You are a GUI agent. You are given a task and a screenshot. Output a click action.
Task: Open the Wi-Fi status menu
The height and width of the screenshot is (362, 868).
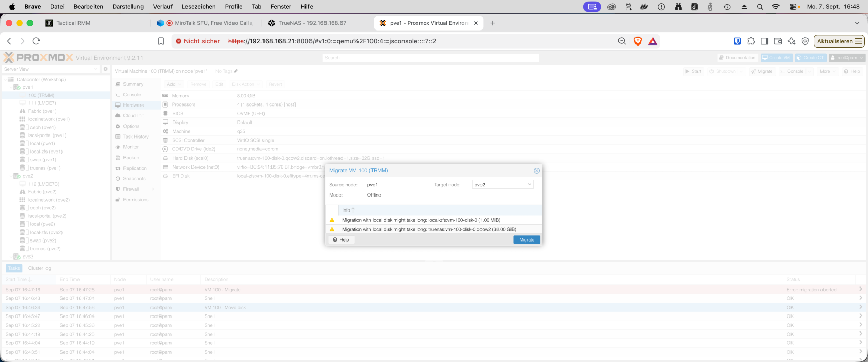pyautogui.click(x=776, y=7)
